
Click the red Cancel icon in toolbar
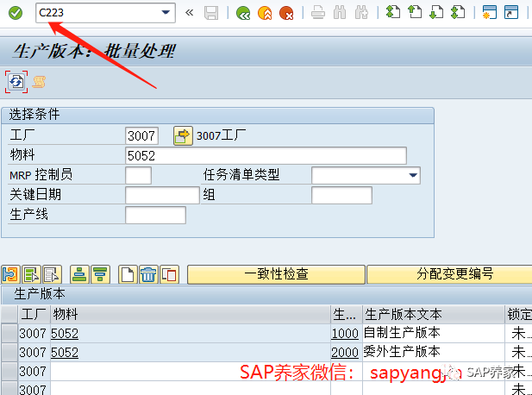tap(286, 13)
